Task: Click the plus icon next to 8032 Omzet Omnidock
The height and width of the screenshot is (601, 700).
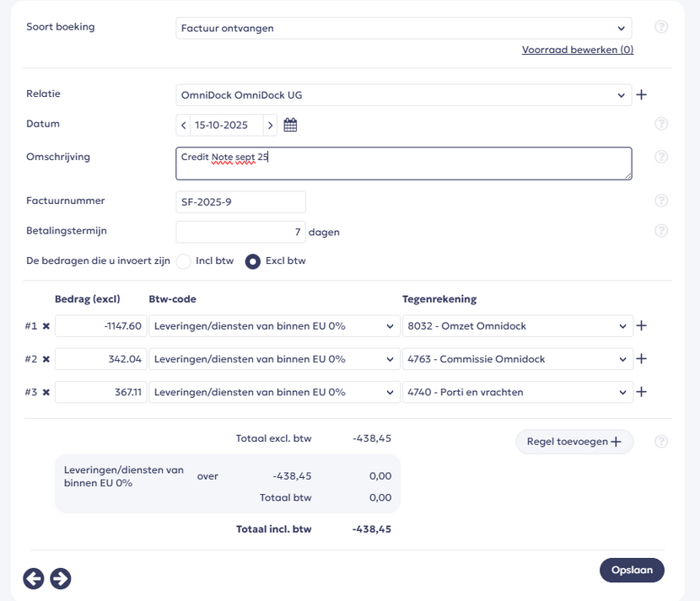Action: click(x=641, y=326)
